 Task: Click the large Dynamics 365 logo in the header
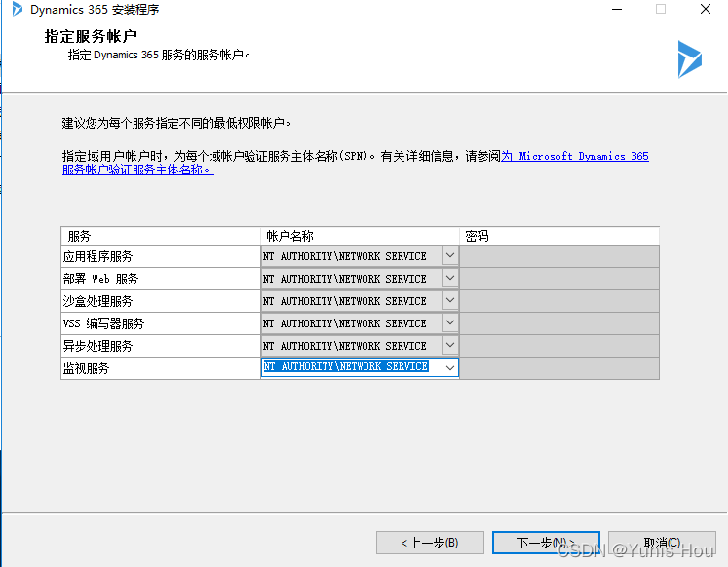(x=689, y=59)
